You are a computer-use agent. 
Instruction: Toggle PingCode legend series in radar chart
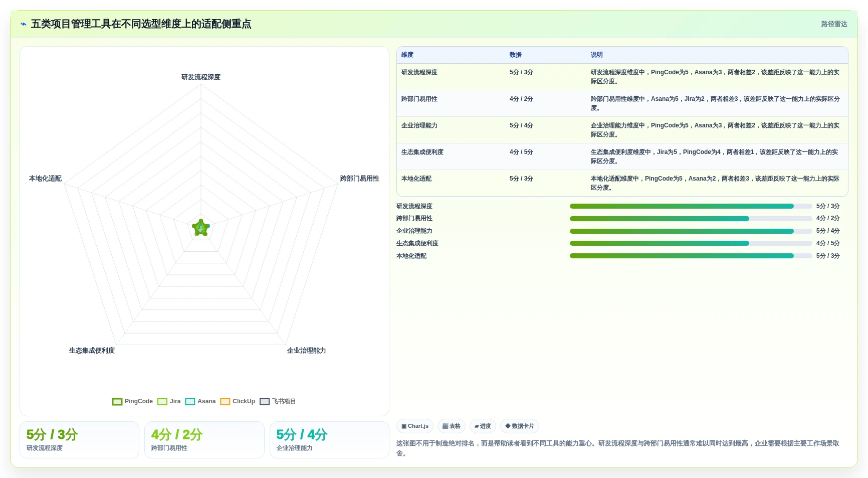(132, 401)
